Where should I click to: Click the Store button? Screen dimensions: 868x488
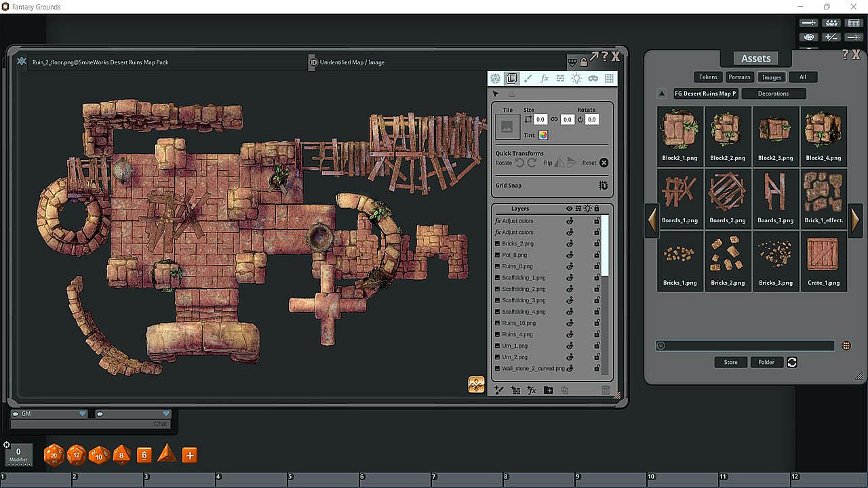pos(730,362)
